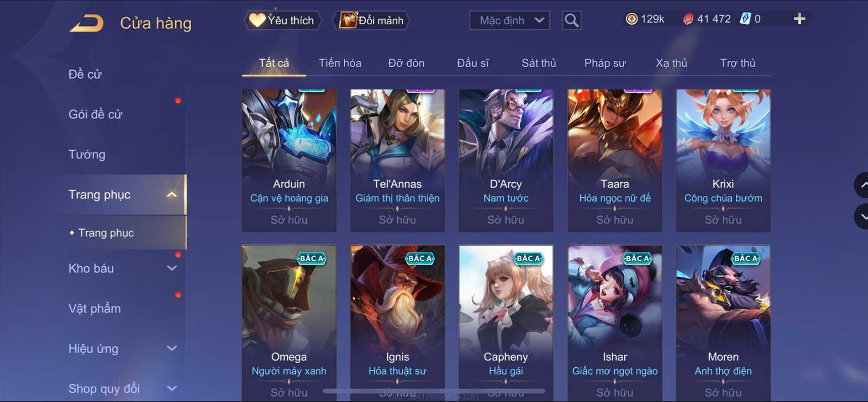Click the blue voucher currency icon
This screenshot has height=402, width=868.
coord(745,19)
